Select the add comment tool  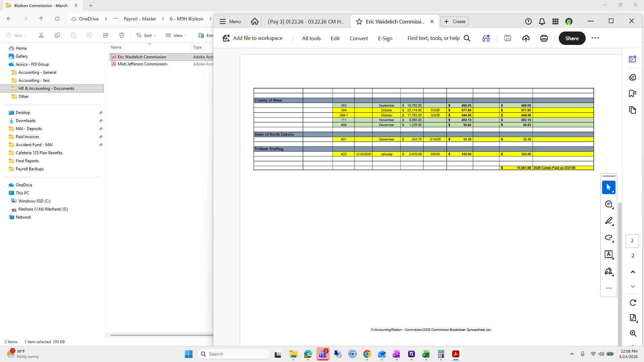coord(608,204)
